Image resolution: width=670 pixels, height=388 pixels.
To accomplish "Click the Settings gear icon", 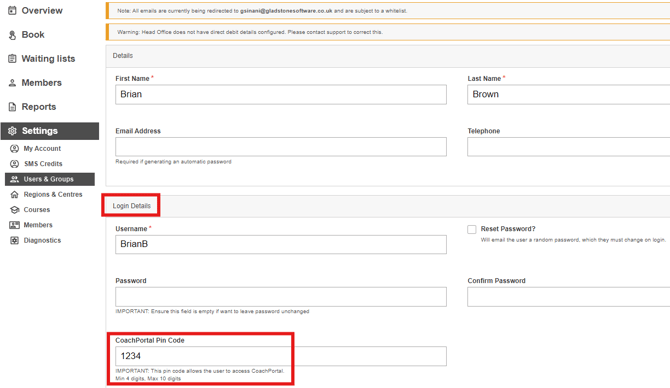I will tap(12, 131).
